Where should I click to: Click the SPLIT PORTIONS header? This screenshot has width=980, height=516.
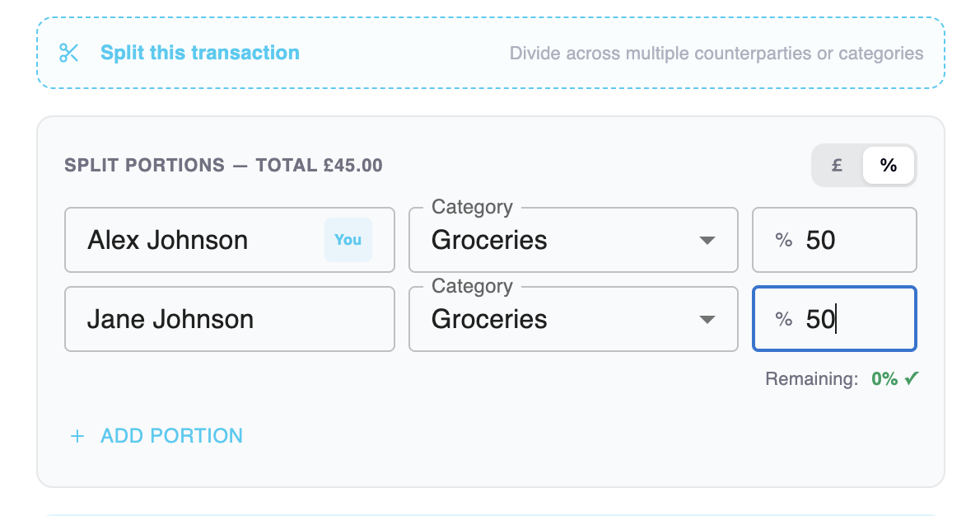(x=222, y=165)
